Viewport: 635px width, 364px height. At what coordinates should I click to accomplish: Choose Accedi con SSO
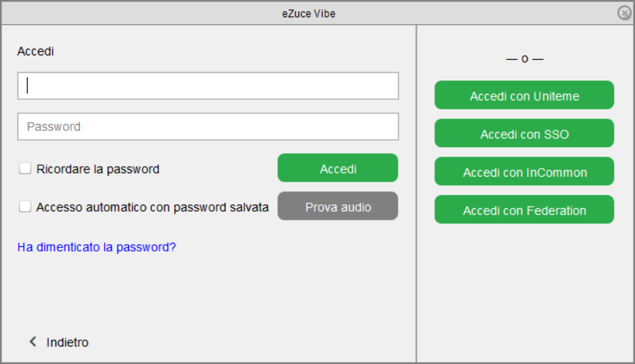click(x=524, y=133)
